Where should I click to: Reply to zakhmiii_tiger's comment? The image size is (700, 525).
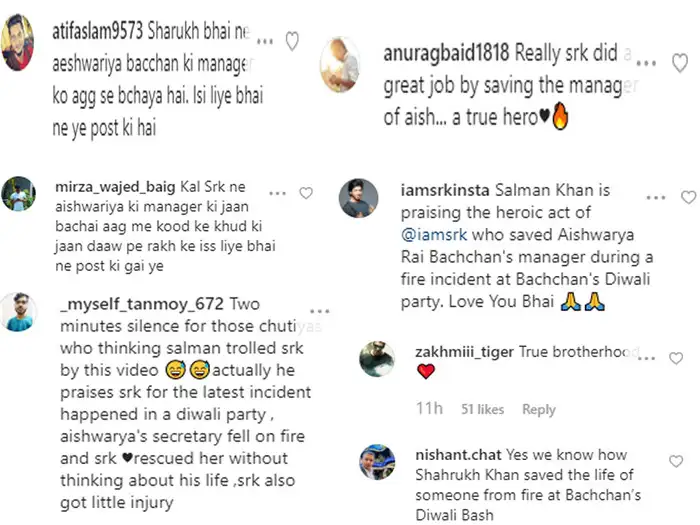(x=539, y=409)
